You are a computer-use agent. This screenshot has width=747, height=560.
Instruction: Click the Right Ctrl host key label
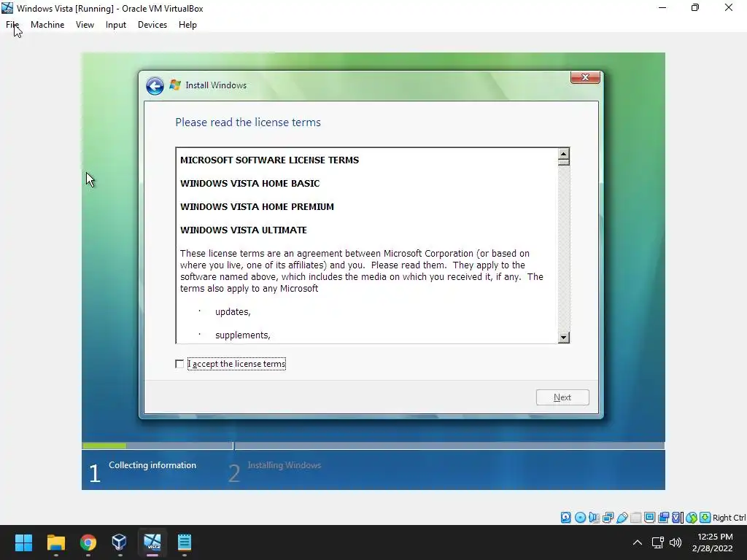(x=729, y=518)
